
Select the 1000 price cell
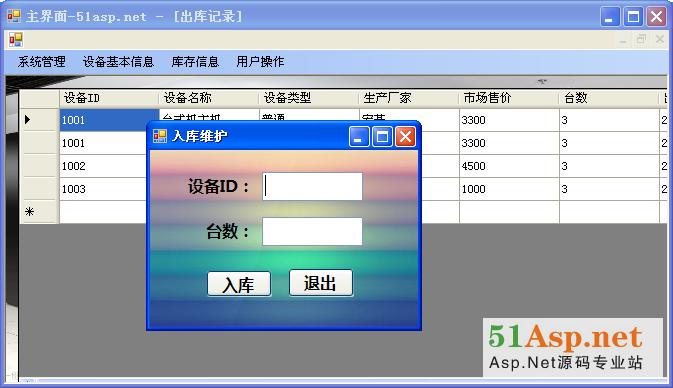(509, 189)
